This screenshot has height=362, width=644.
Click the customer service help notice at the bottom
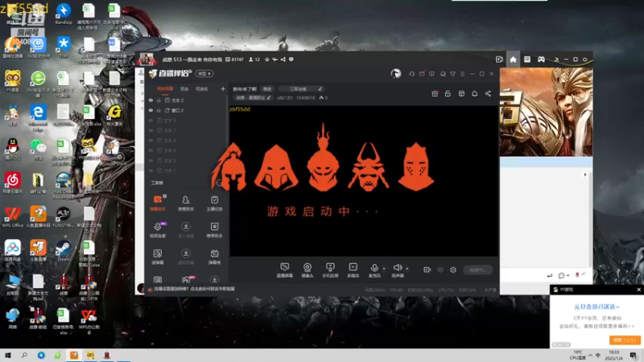click(x=194, y=289)
